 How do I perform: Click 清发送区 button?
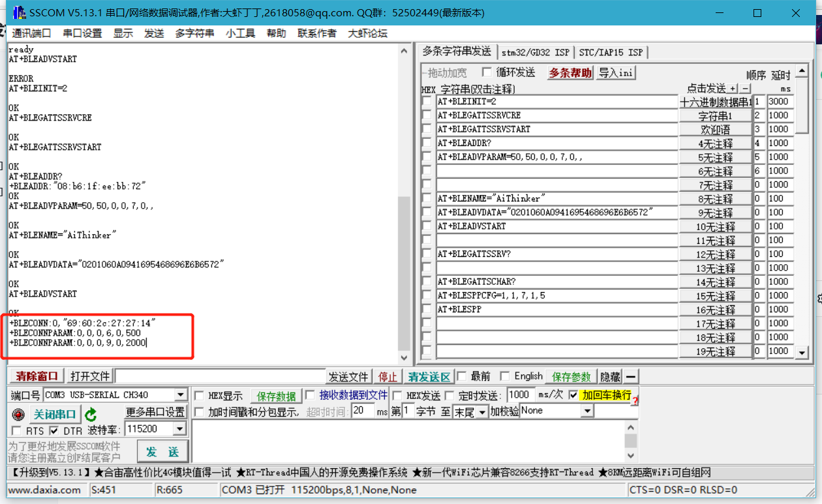tap(429, 377)
